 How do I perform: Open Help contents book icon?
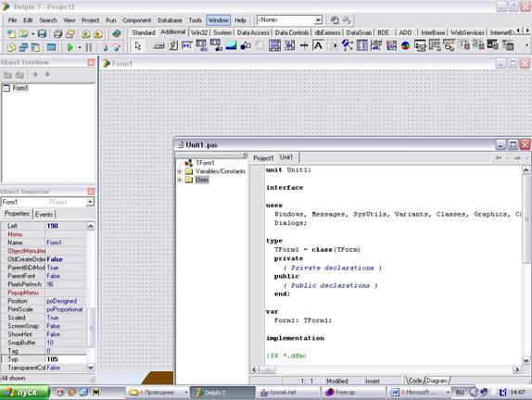117,33
